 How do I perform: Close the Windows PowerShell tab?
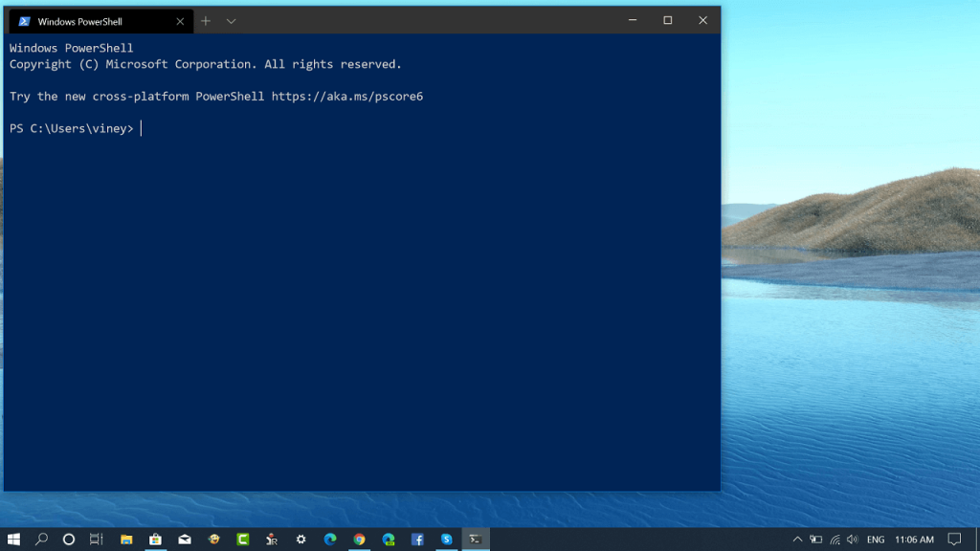(x=180, y=21)
